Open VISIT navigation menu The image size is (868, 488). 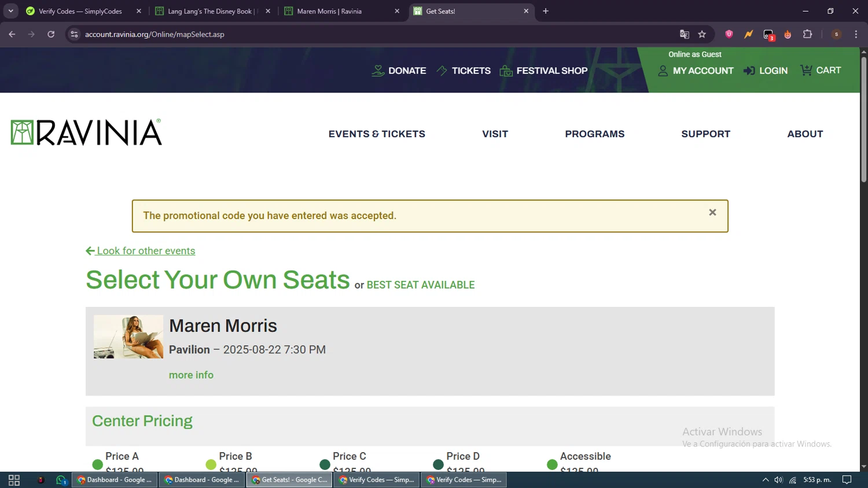pos(495,134)
